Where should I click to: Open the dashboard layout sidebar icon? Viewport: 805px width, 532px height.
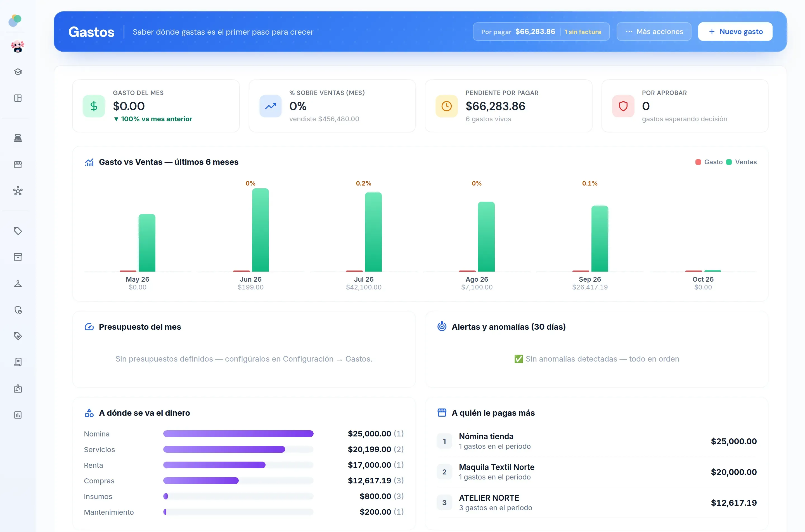[18, 98]
